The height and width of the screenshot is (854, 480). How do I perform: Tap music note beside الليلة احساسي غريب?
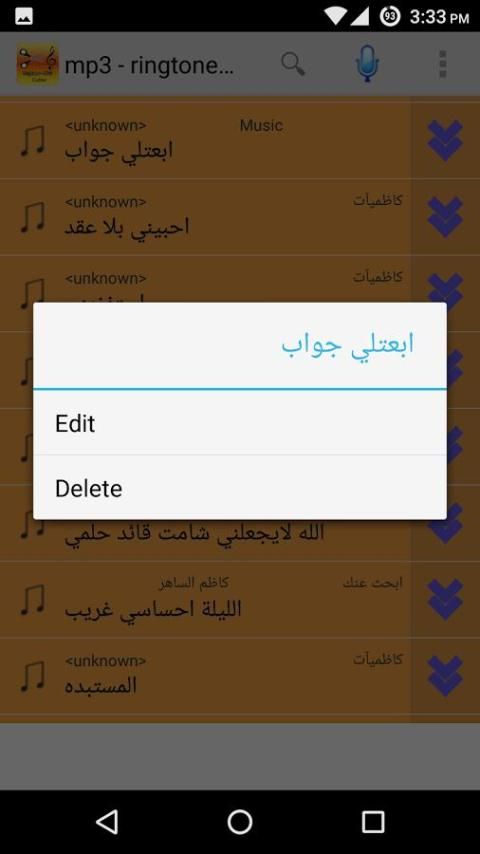[33, 600]
